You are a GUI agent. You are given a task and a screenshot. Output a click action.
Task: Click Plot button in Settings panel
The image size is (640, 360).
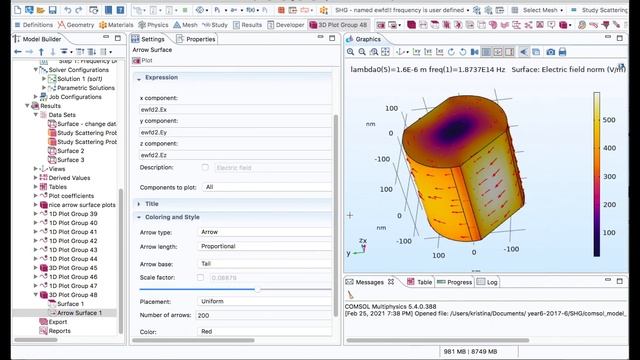142,60
